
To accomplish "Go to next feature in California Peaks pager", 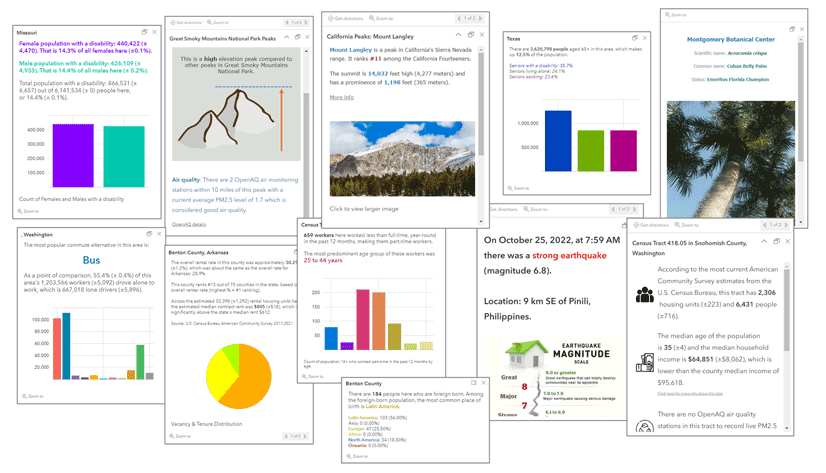I will pos(480,18).
